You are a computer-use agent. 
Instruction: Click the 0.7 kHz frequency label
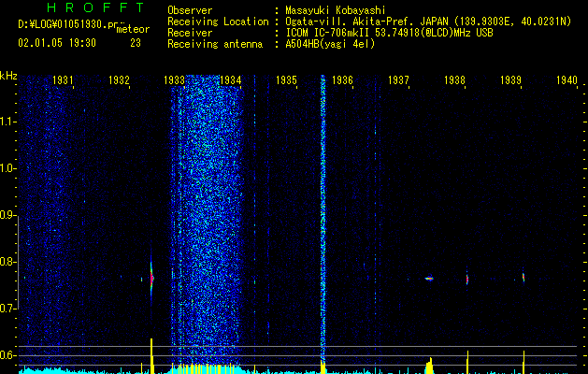[x=7, y=309]
